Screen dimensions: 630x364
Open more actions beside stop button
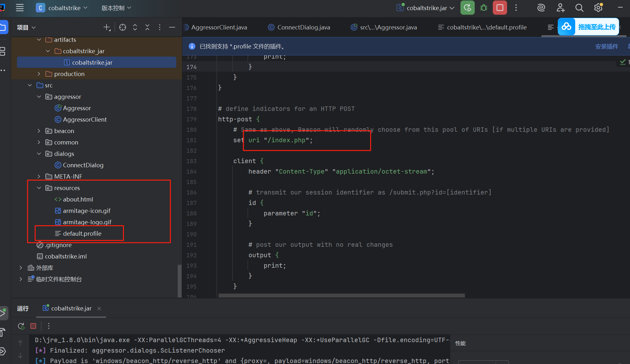516,8
